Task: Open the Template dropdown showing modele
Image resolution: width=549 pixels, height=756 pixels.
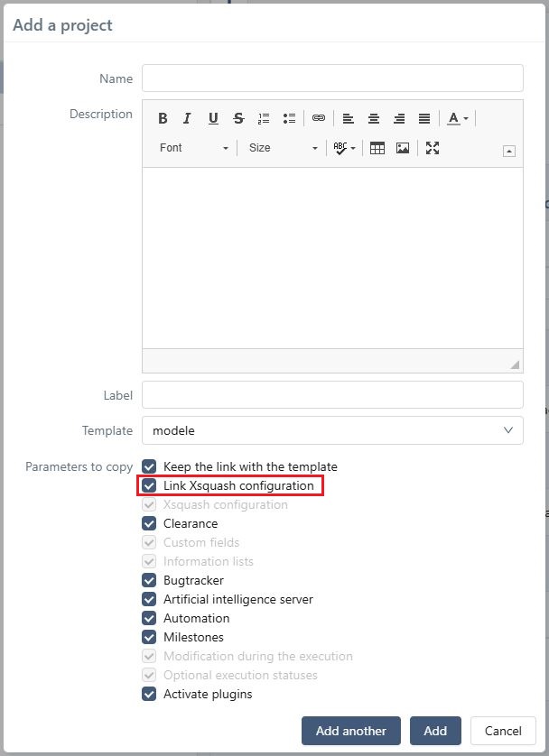Action: [332, 430]
